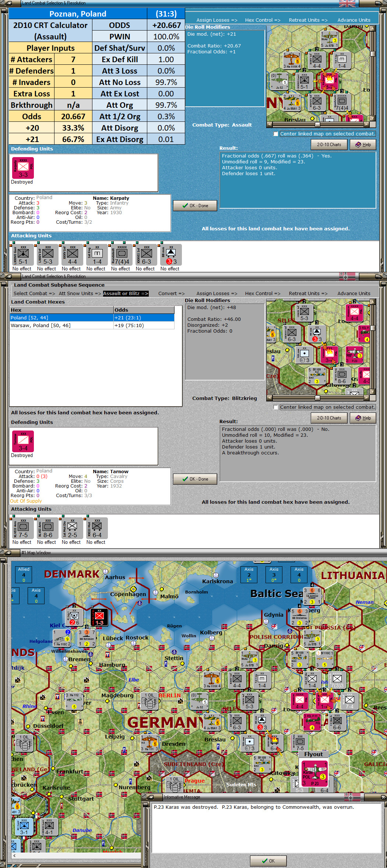This screenshot has height=868, width=387.
Task: Select the Karpaty 3-3 defending unit counter
Action: click(23, 168)
